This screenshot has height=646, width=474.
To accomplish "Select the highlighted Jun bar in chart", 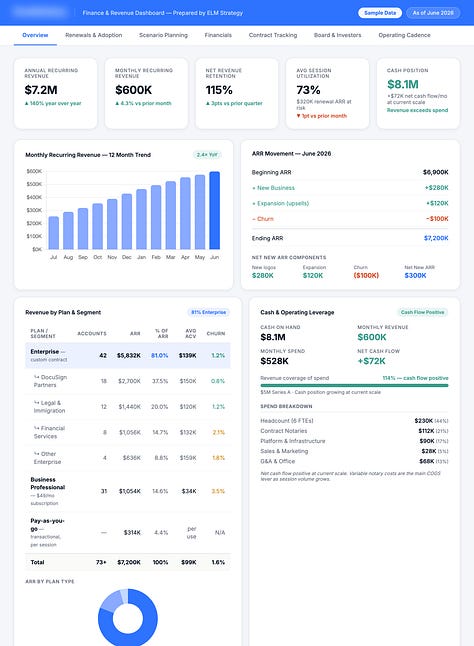I will click(215, 211).
